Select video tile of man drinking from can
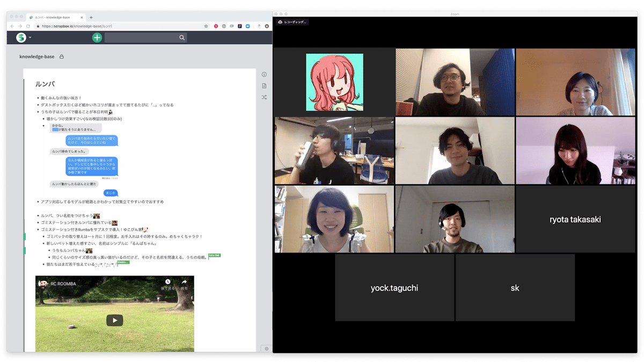Viewport: 644px width, 362px height. tap(334, 151)
